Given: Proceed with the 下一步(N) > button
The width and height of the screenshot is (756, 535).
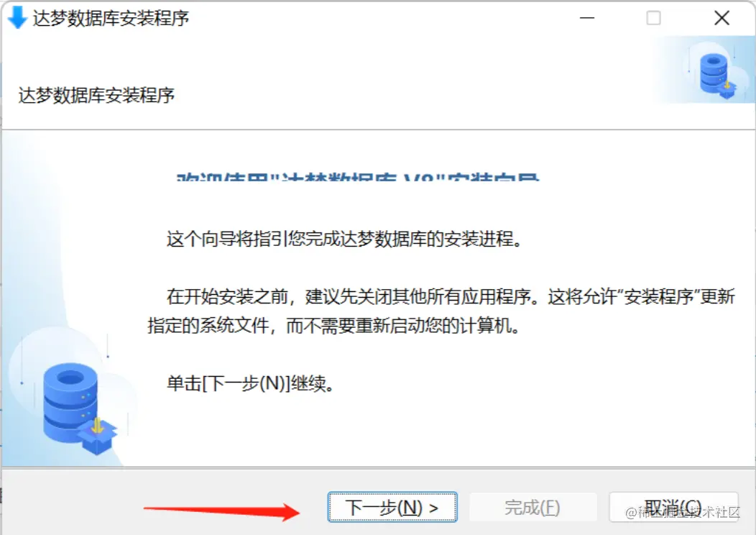Looking at the screenshot, I should click(392, 507).
